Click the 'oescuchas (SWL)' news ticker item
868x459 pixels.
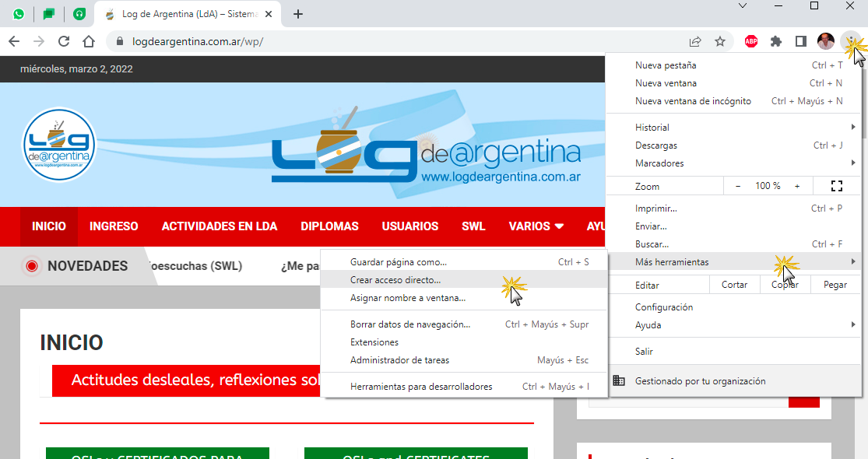pos(195,266)
